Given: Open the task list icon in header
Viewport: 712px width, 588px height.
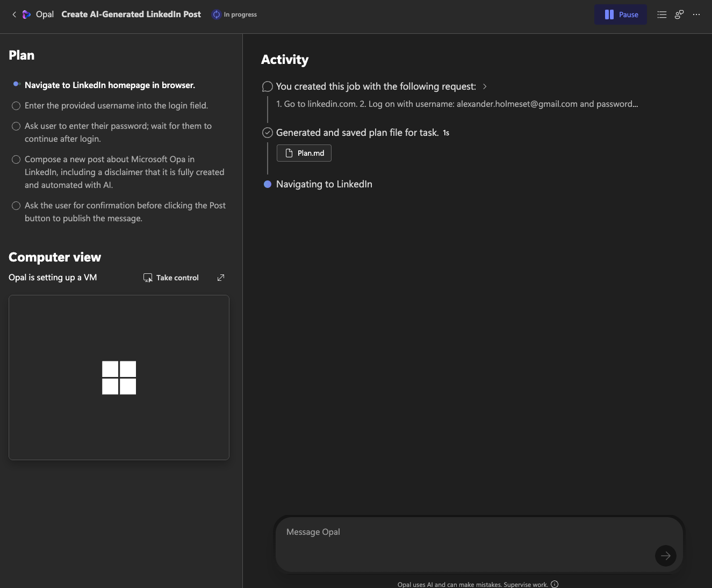Looking at the screenshot, I should tap(662, 14).
